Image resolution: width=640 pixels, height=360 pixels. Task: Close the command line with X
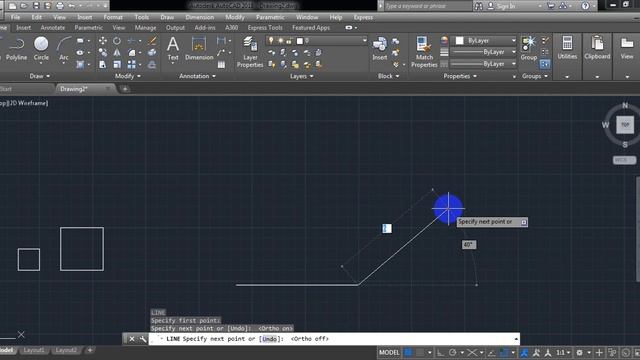click(132, 339)
